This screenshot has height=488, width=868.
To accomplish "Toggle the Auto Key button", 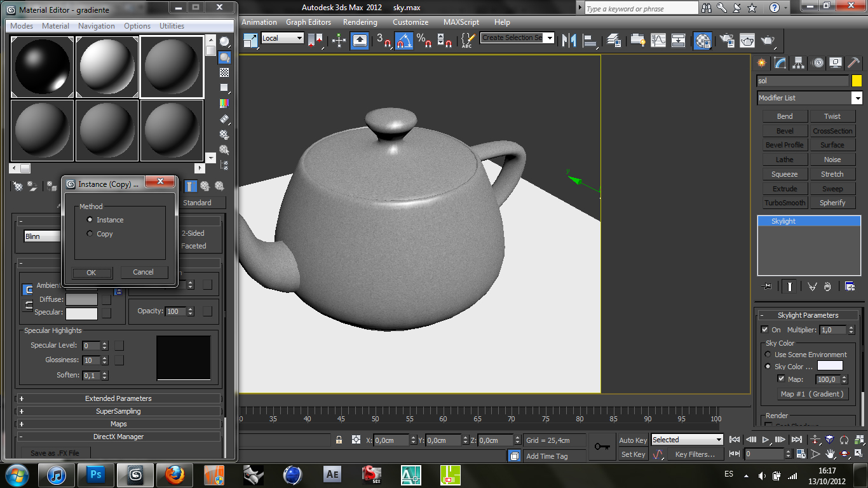I will (633, 440).
